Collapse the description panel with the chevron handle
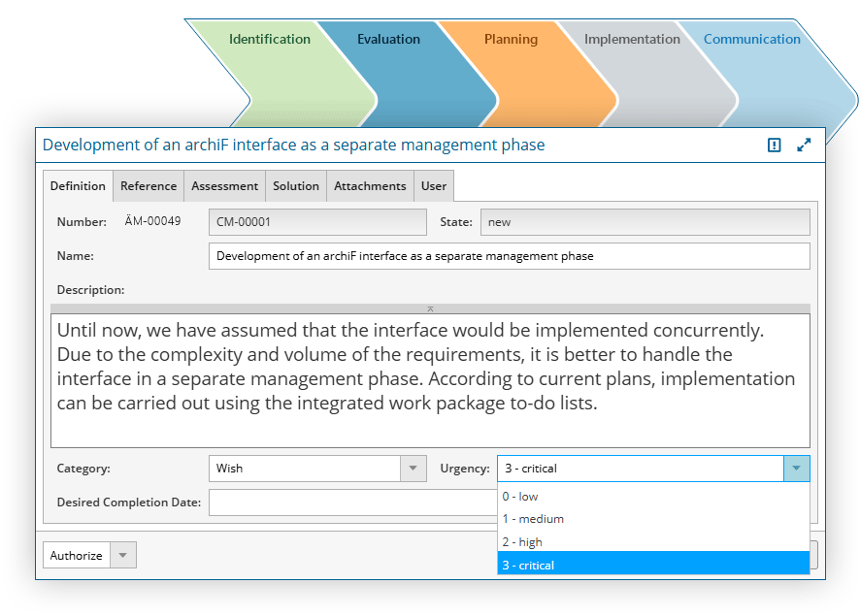 coord(430,308)
